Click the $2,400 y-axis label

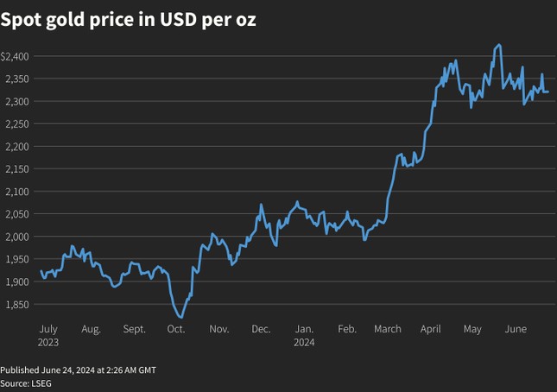click(15, 56)
